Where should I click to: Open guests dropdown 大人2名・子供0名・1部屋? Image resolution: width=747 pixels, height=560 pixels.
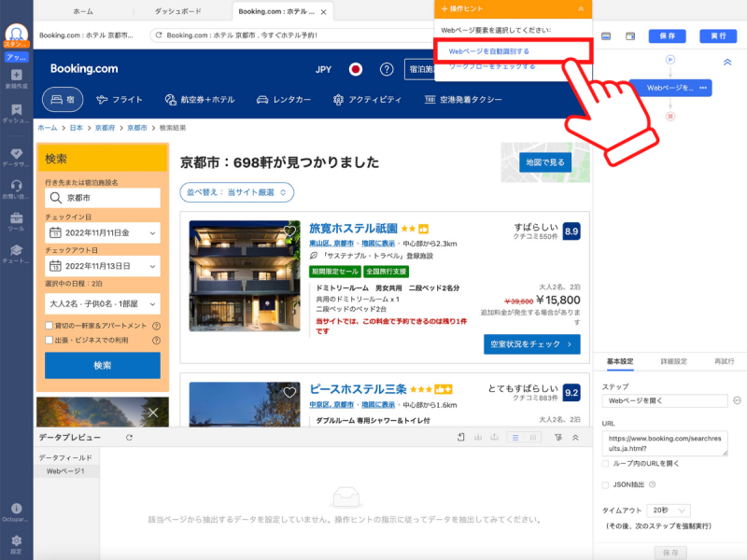[x=103, y=304]
